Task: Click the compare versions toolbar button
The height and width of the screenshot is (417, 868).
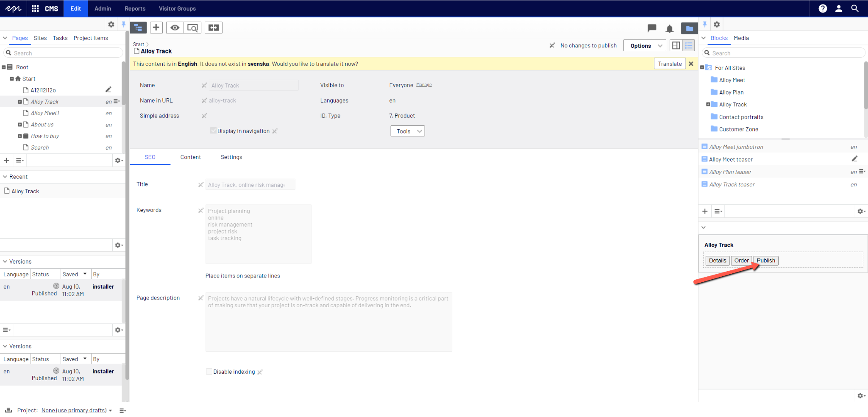Action: [214, 28]
